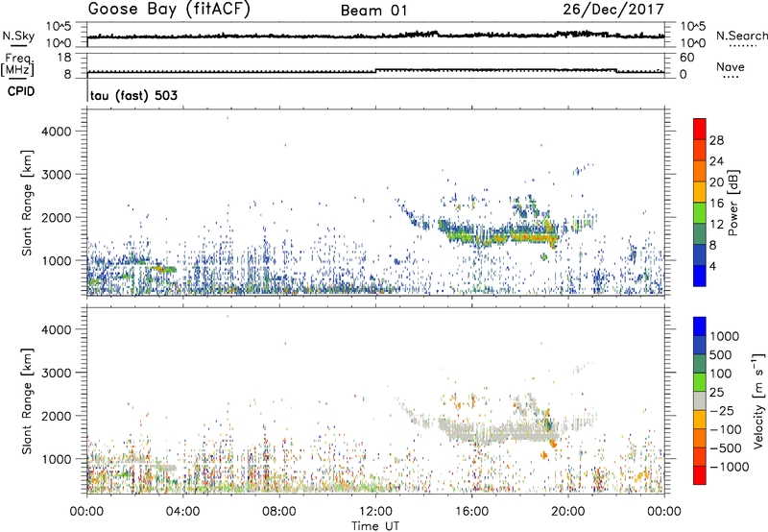Viewport: 768px width, 532px height.
Task: Click the '12:00' time axis label
Action: [375, 512]
